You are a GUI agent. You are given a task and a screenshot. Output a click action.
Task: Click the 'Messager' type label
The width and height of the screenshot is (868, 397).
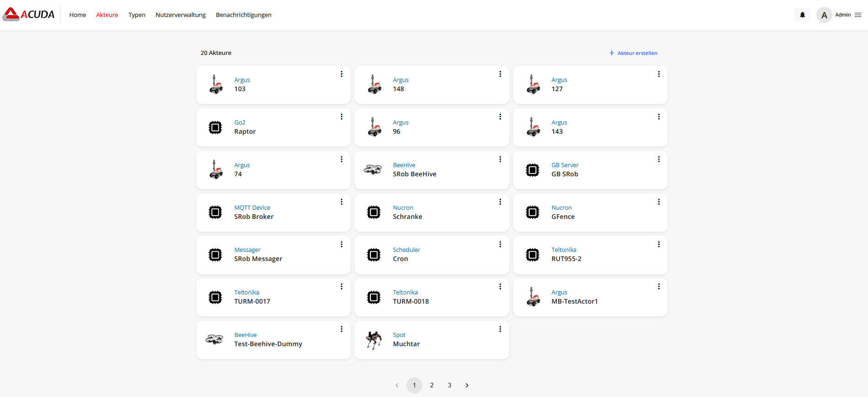(x=248, y=250)
